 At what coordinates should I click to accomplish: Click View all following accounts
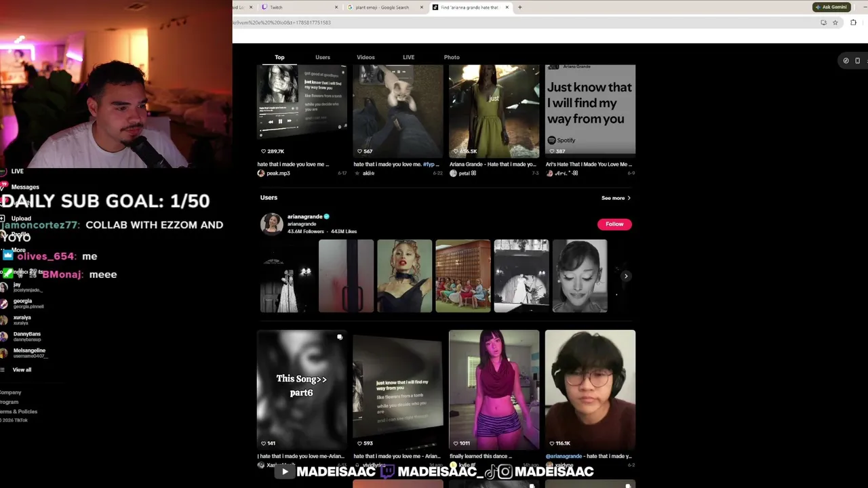click(22, 370)
